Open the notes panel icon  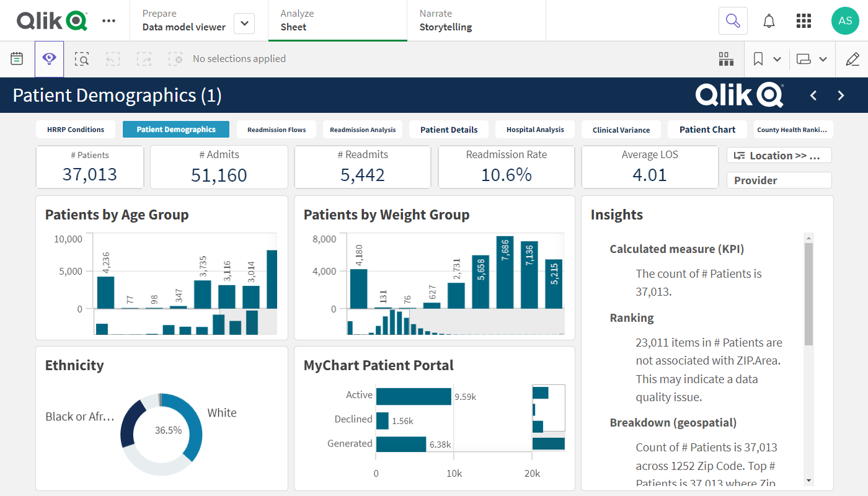[17, 59]
